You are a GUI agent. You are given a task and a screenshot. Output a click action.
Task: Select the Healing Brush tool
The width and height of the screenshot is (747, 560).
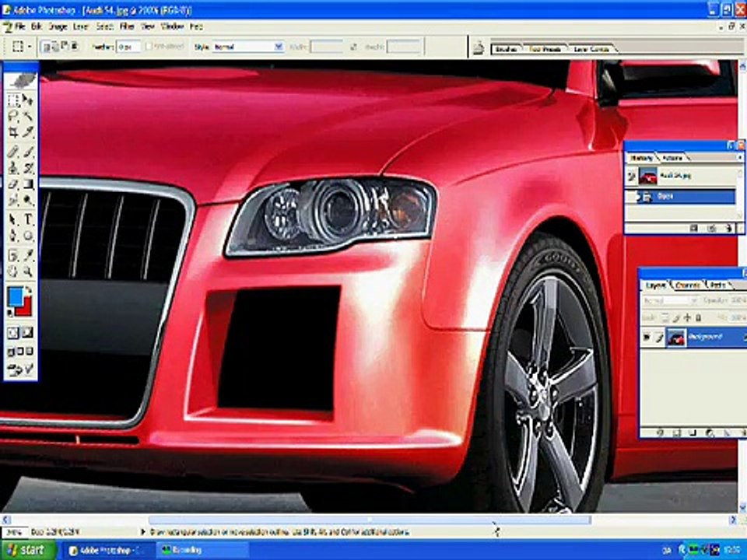(13, 152)
